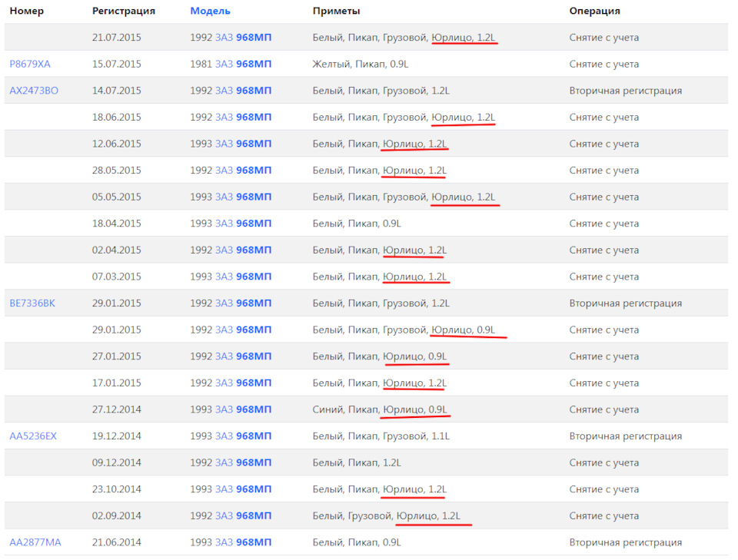Open plate number AA5236EX link
The image size is (738, 560).
pos(33,436)
